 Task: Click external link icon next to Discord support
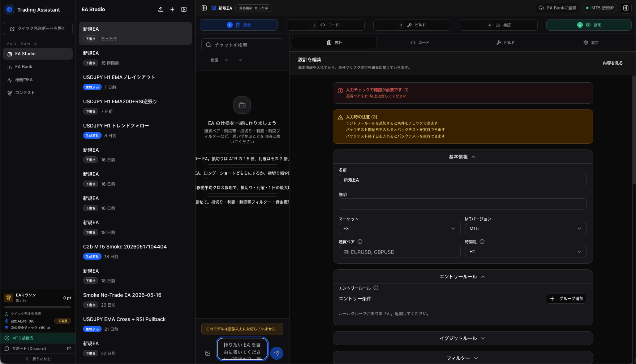tap(69, 348)
